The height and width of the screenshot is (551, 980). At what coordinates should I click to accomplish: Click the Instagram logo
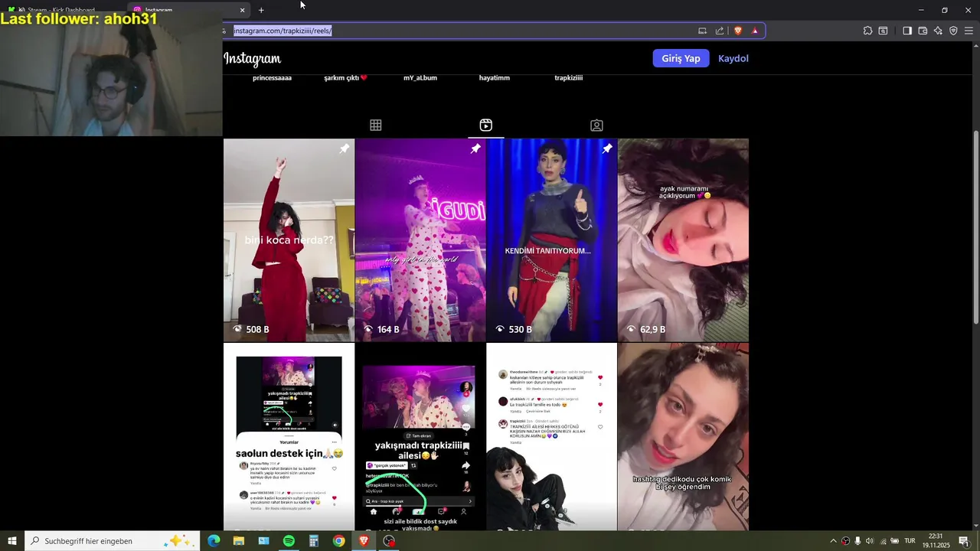pyautogui.click(x=253, y=58)
